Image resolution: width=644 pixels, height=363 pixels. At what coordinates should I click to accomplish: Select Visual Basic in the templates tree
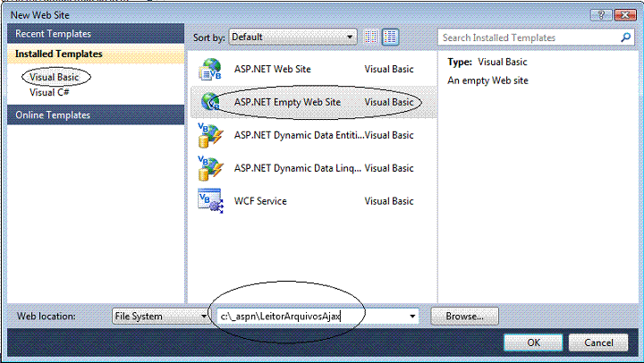[x=54, y=78]
